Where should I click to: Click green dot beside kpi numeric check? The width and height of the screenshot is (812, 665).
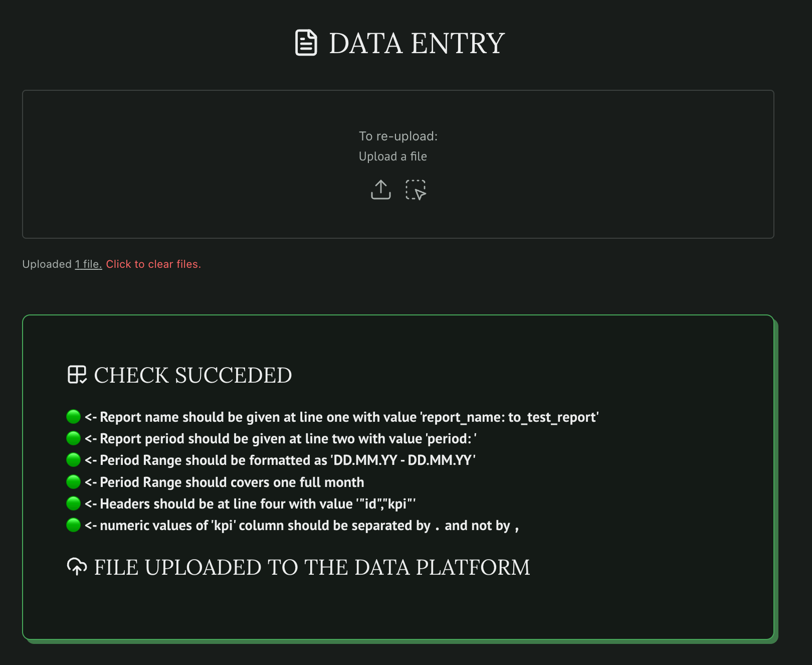click(74, 525)
